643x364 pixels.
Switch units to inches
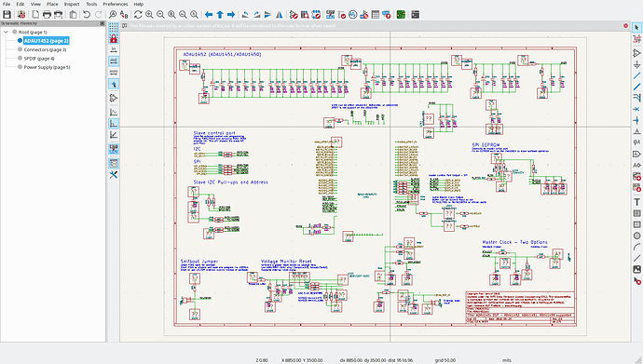[x=114, y=49]
